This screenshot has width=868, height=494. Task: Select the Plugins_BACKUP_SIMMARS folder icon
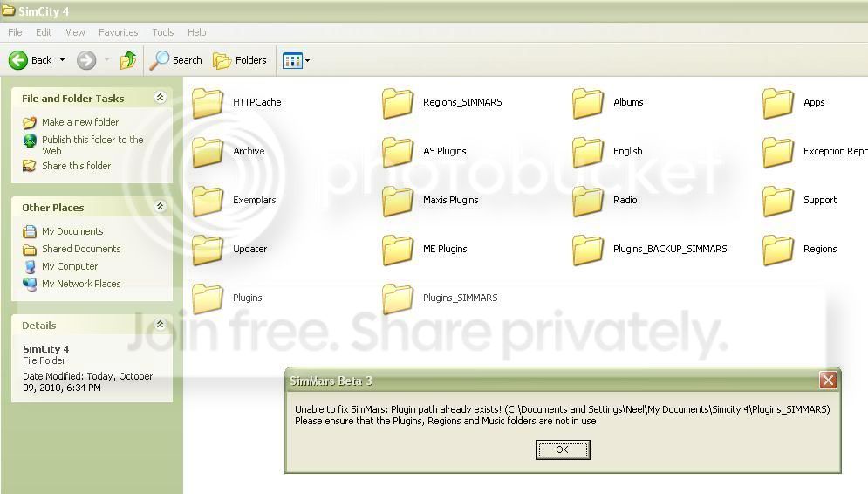coord(588,250)
